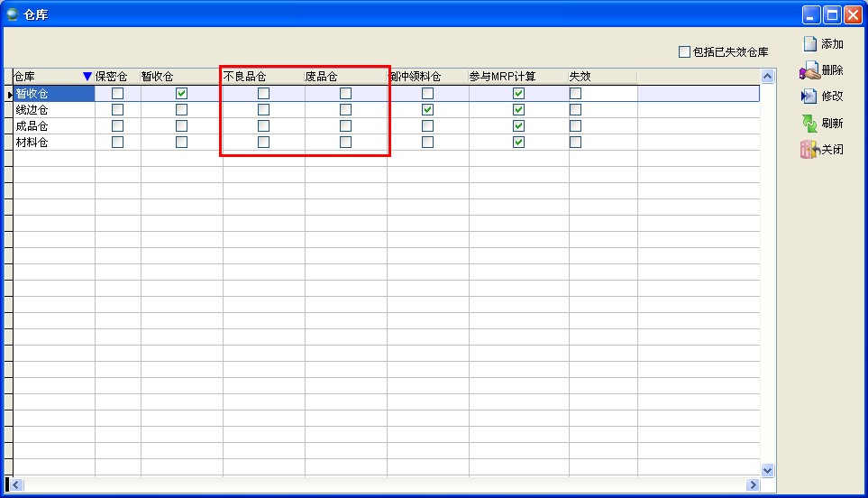Click the horizontal scrollbar left arrow

coord(16,485)
